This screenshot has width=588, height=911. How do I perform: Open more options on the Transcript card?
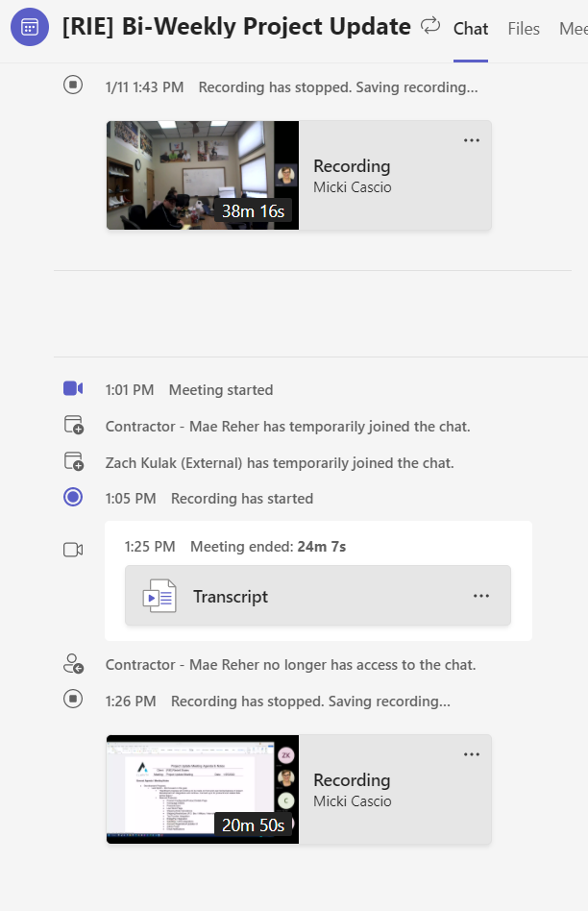click(481, 596)
